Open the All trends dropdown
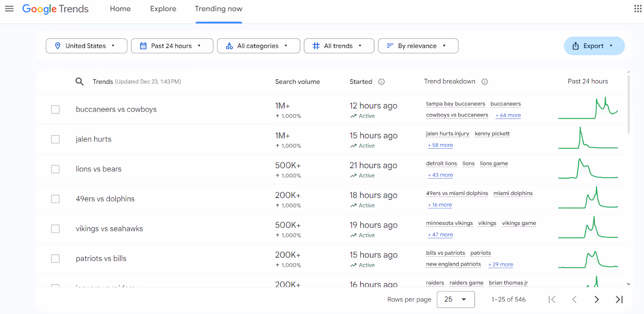Screen dimensions: 644x314 [x=339, y=46]
